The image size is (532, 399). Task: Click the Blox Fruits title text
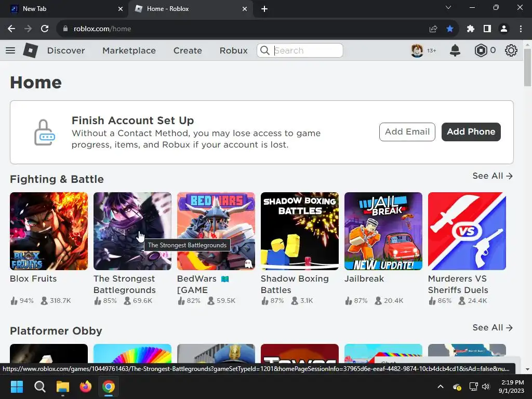click(33, 278)
